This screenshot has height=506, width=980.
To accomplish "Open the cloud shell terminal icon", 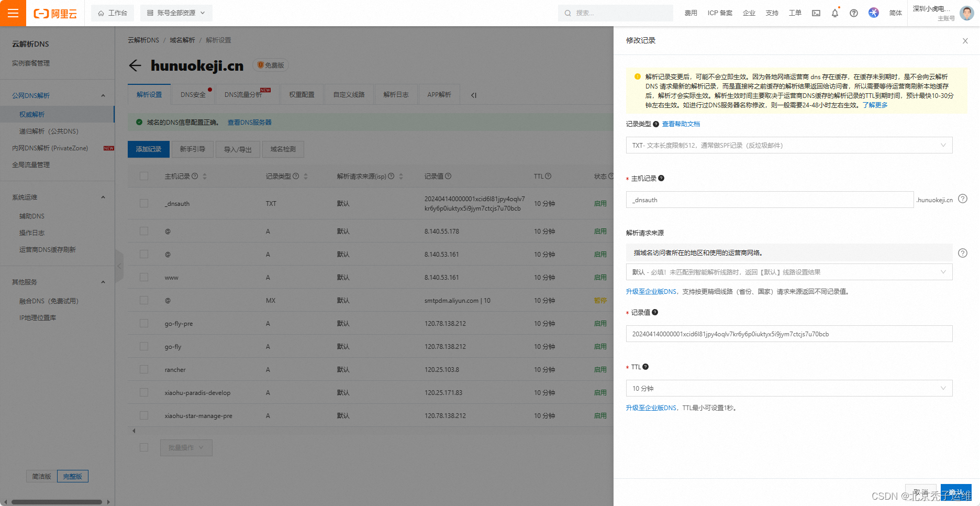I will [816, 13].
